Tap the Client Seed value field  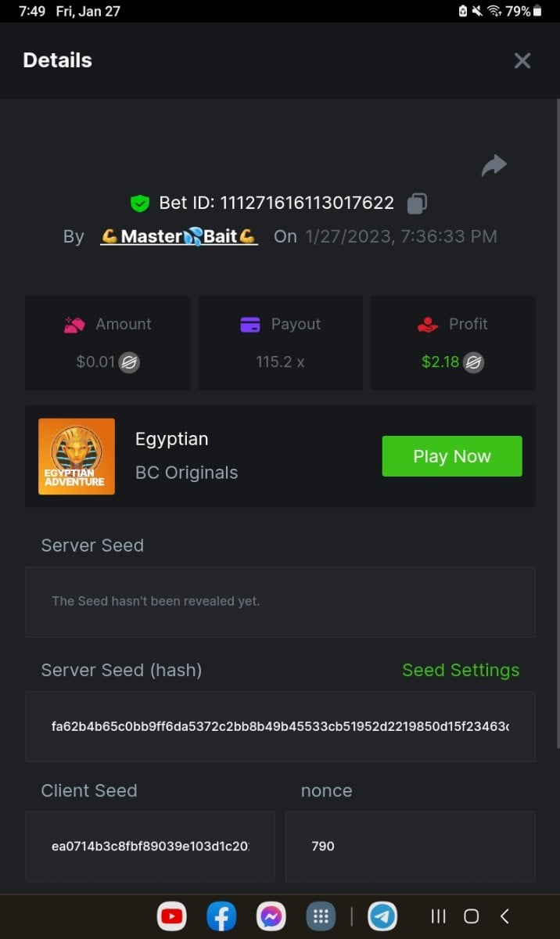coord(150,846)
